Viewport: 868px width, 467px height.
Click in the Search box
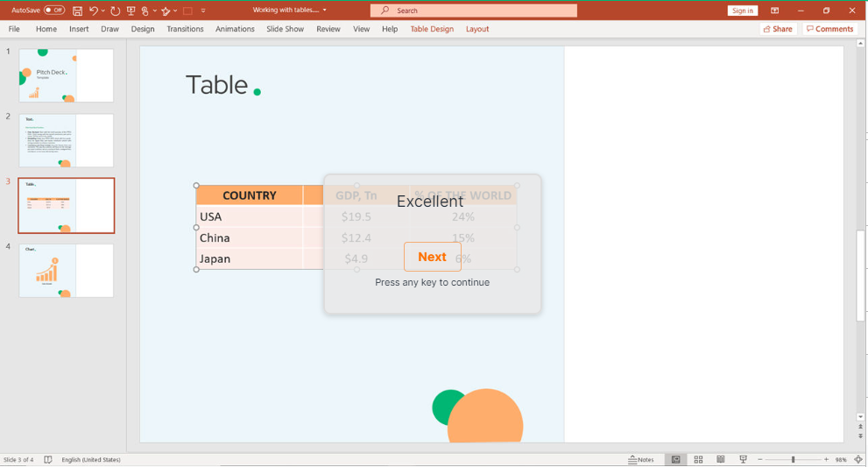474,11
